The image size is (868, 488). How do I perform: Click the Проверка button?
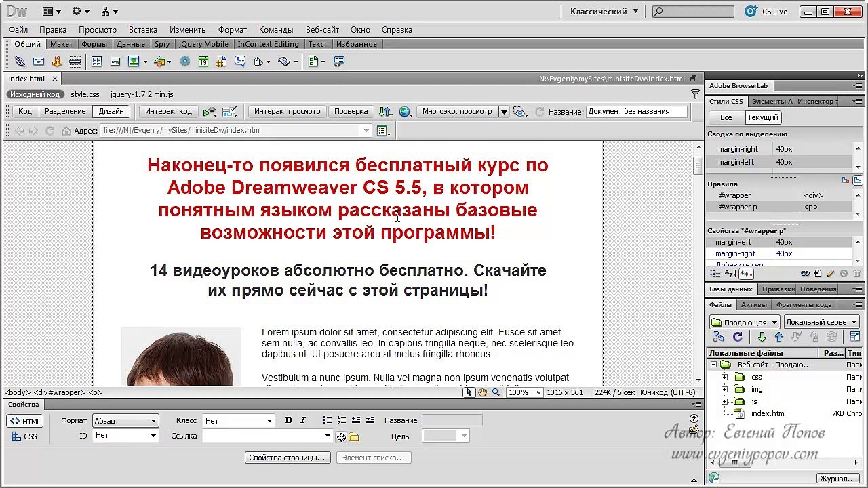click(x=351, y=111)
